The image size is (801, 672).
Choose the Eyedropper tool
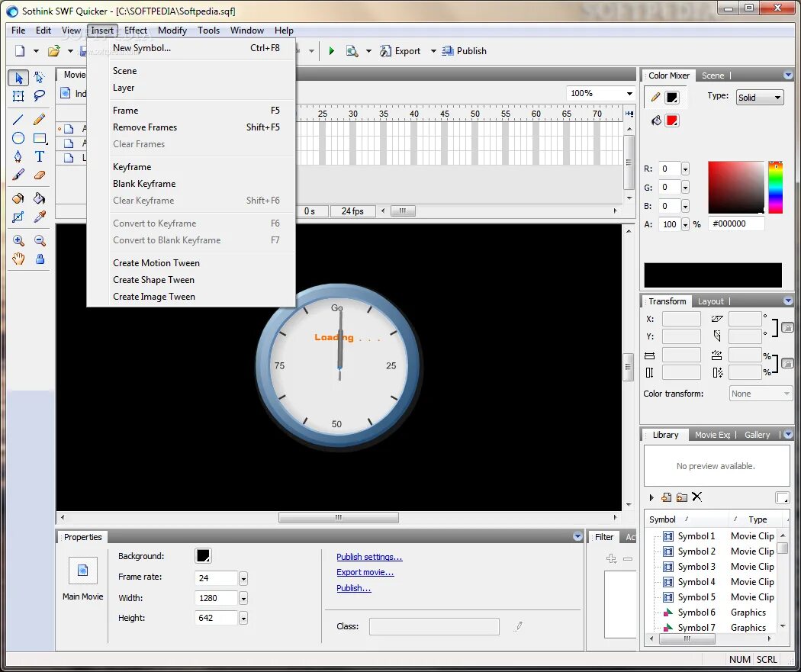[x=40, y=217]
